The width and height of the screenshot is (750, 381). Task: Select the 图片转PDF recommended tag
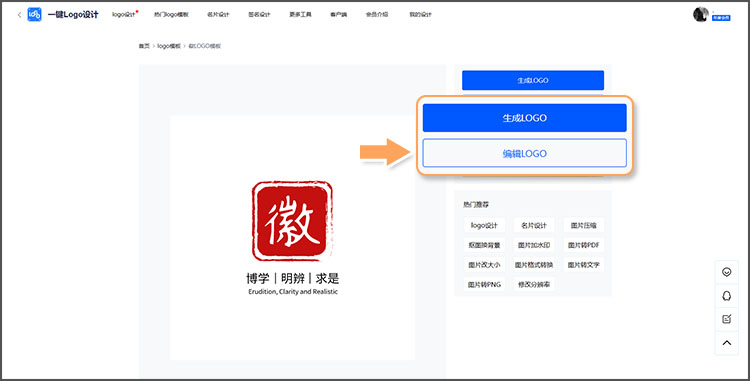point(584,245)
